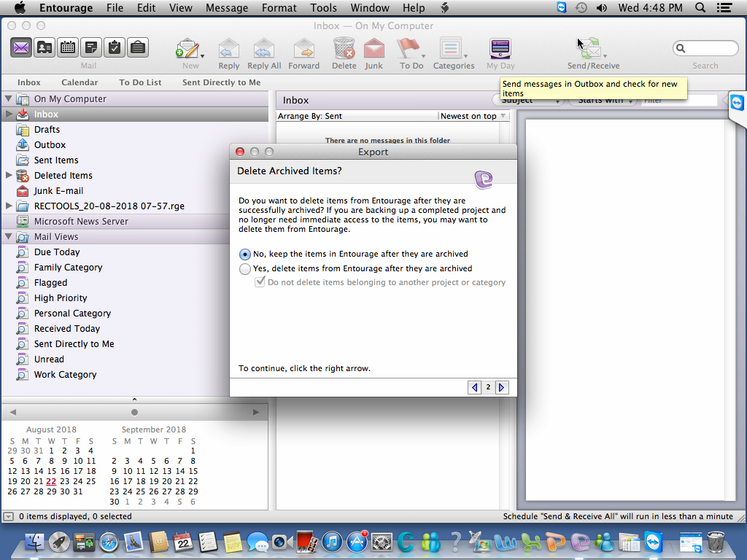Open the Categories toolbar icon
Image resolution: width=747 pixels, height=560 pixels.
[451, 49]
